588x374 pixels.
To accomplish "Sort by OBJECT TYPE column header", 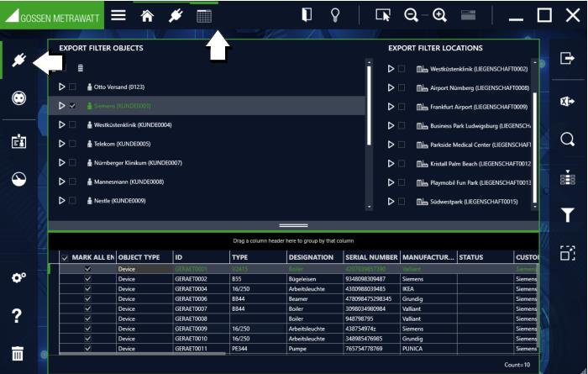I will click(x=144, y=257).
